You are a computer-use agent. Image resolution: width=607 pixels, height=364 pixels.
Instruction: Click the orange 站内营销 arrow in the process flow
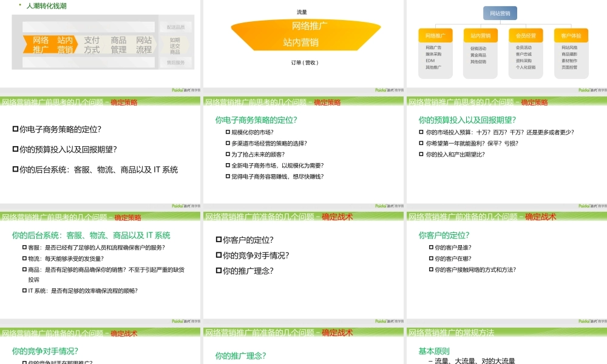[x=65, y=45]
